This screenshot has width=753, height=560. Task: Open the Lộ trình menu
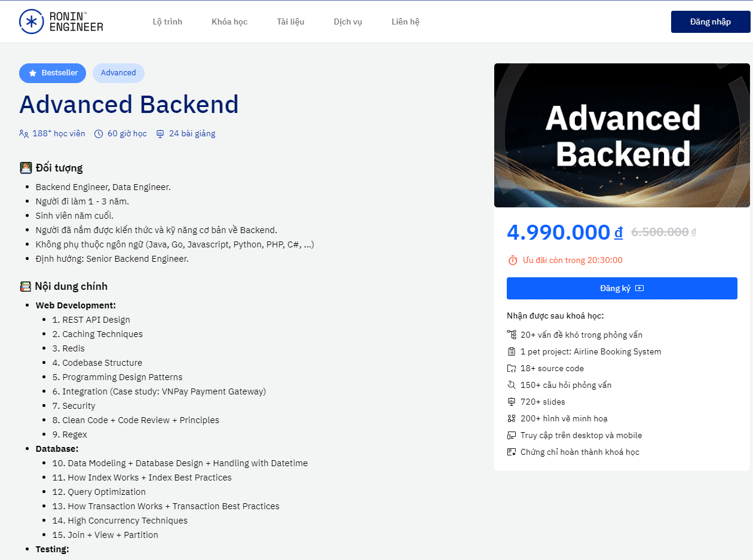[x=167, y=22]
